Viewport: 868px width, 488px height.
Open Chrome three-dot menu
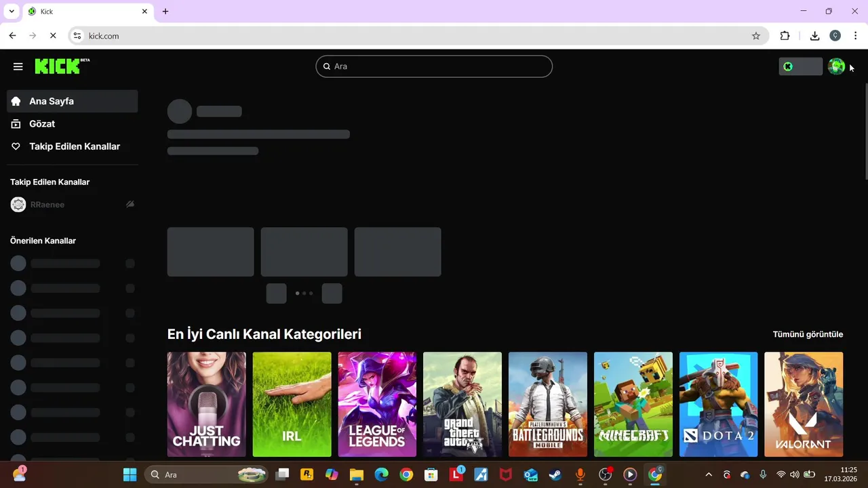(856, 36)
